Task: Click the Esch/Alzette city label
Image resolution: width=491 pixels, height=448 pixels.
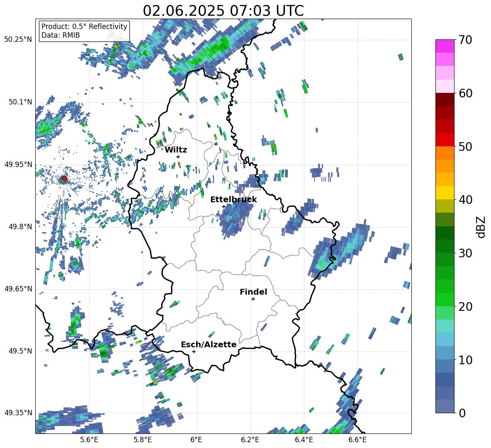Action: tap(209, 344)
